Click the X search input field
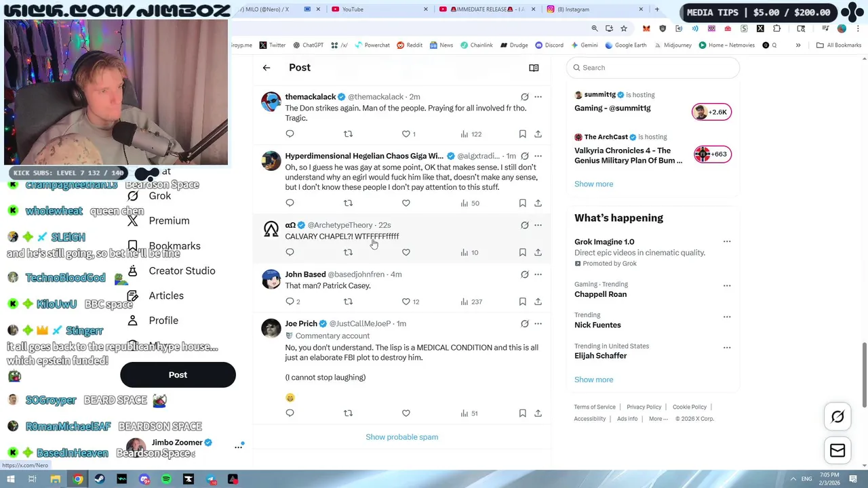 pos(652,68)
